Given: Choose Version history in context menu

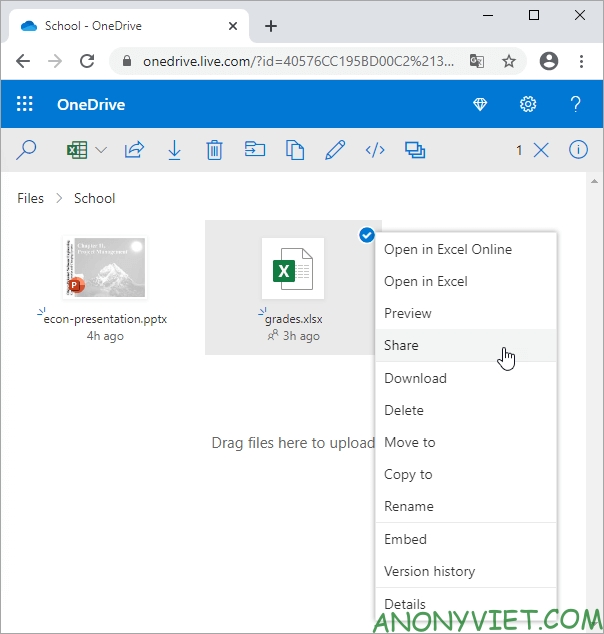Looking at the screenshot, I should [x=429, y=571].
